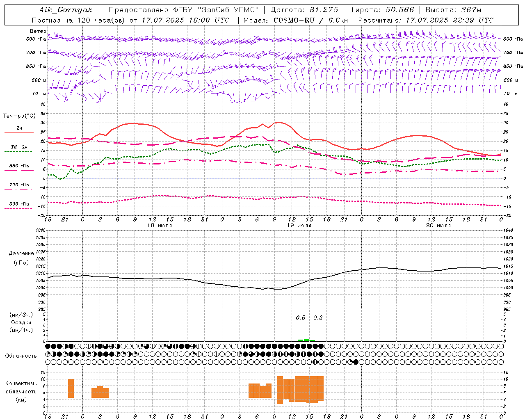Click the Прогноз на 120 часа(ов) text
The image size is (525, 420).
(79, 20)
